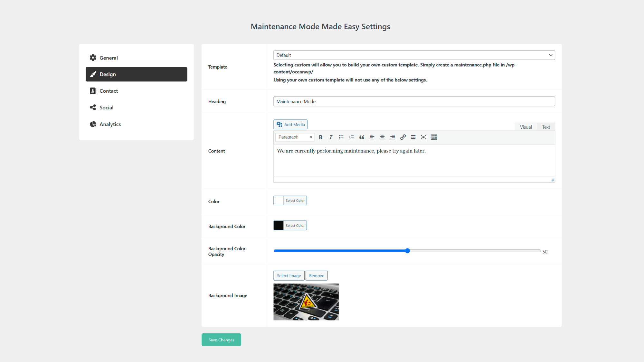
Task: Toggle bold formatting in content editor
Action: tap(320, 137)
